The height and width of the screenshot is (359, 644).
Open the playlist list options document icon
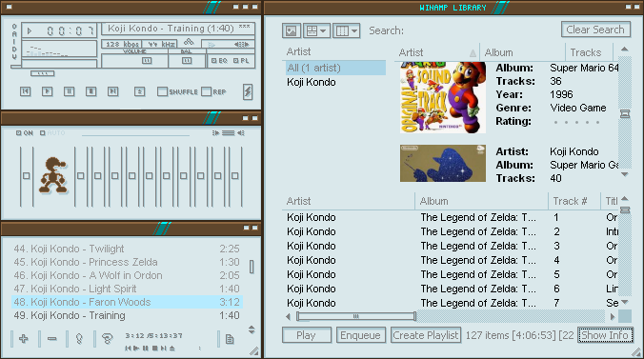(230, 339)
